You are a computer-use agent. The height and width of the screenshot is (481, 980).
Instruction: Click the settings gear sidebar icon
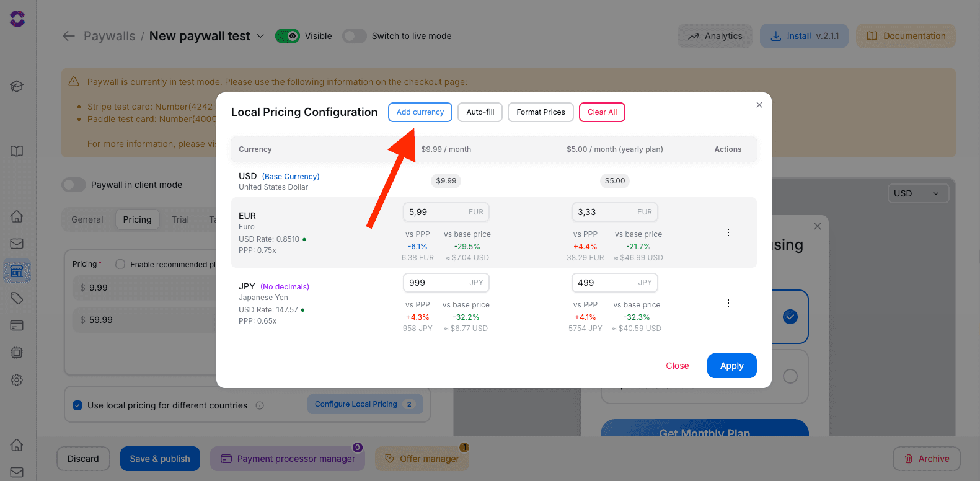[17, 380]
